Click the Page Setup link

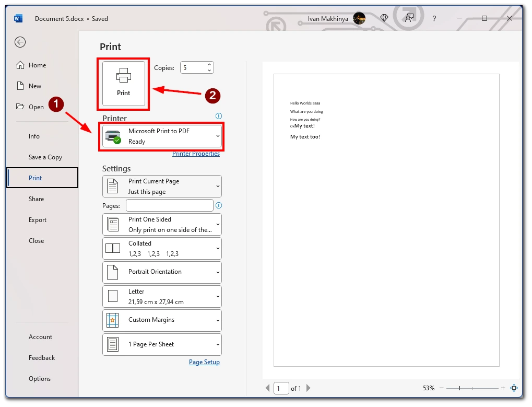(x=204, y=362)
